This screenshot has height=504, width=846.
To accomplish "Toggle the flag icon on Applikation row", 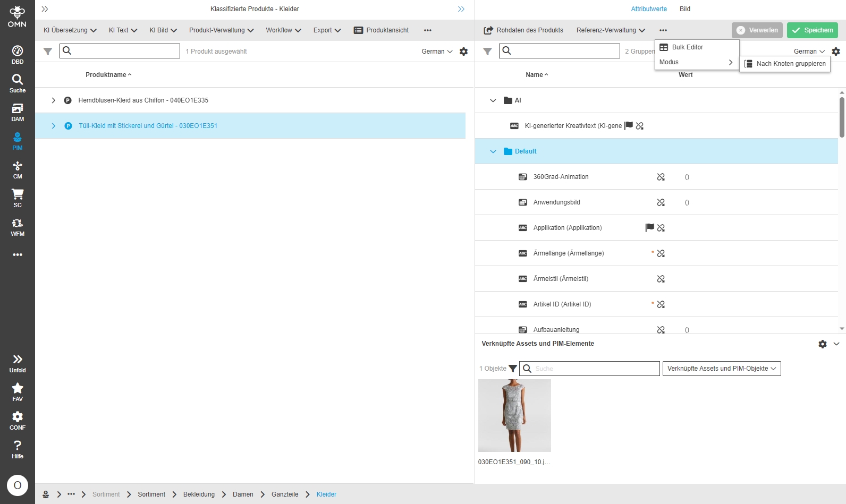I will [649, 228].
